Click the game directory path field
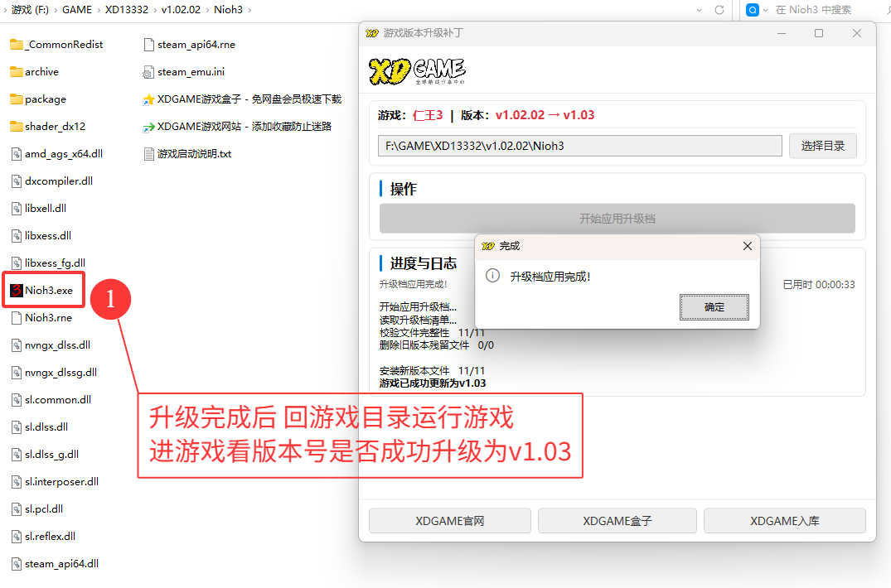The height and width of the screenshot is (588, 891). 579,146
